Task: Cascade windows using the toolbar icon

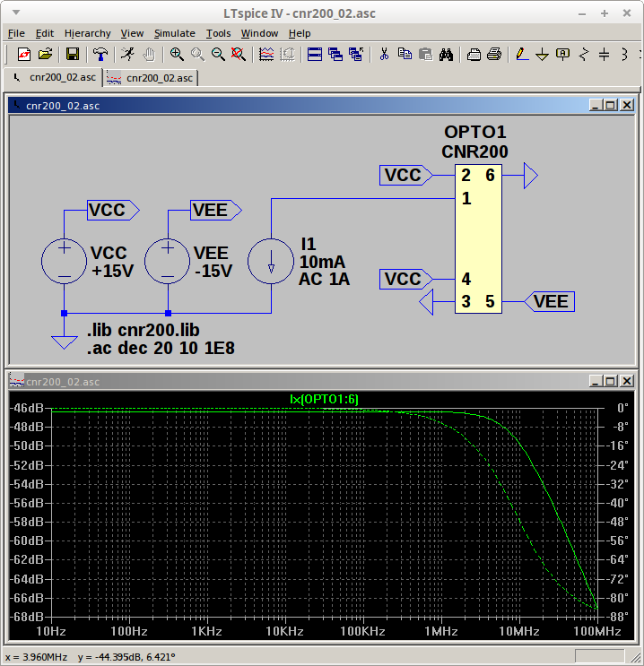Action: tap(335, 55)
